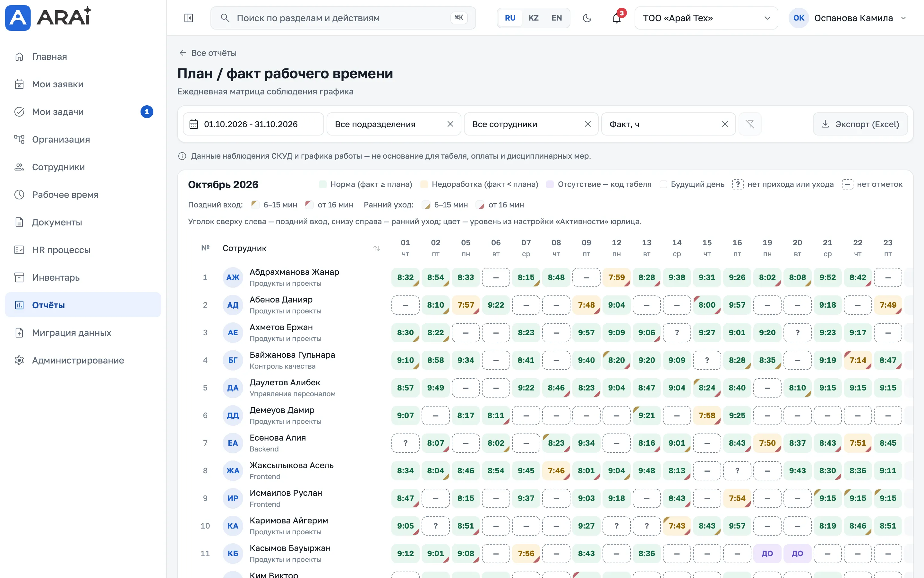Open Байжанова Гульнара employee name
924x578 pixels.
tap(292, 355)
